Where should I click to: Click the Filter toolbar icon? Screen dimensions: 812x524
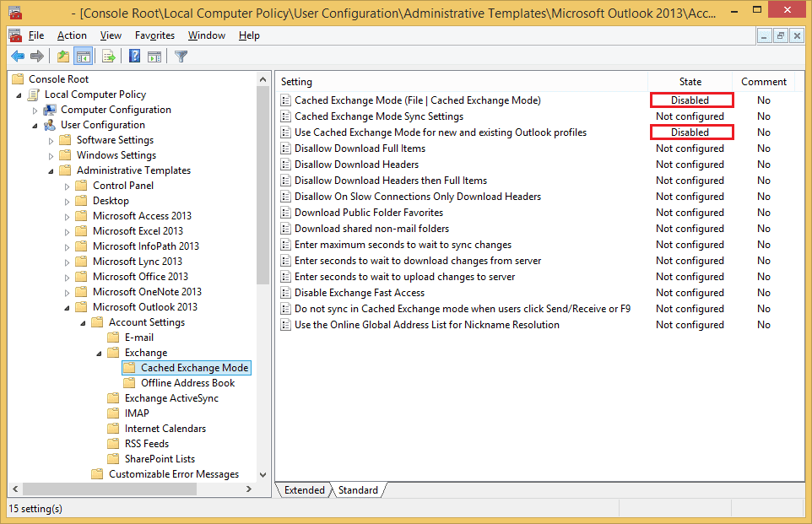coord(179,56)
